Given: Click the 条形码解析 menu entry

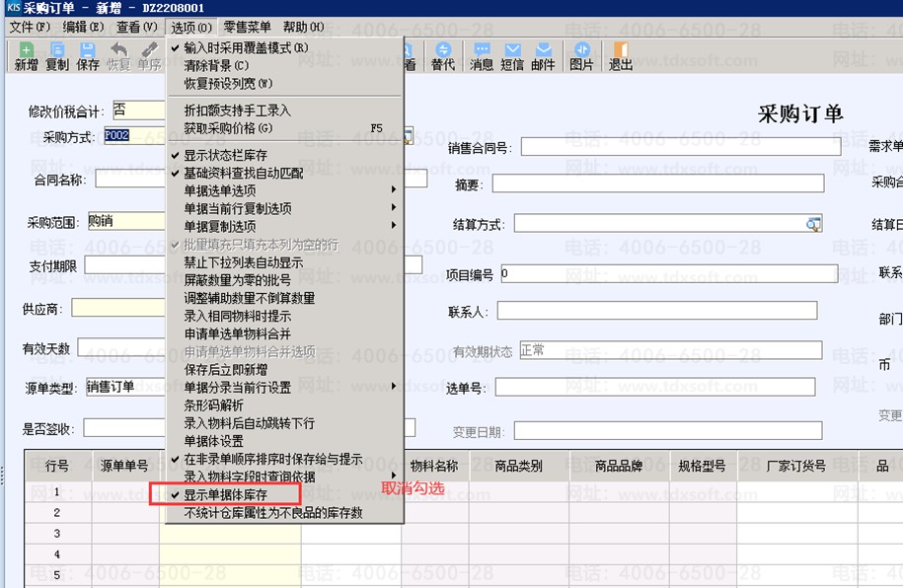Looking at the screenshot, I should pyautogui.click(x=213, y=405).
